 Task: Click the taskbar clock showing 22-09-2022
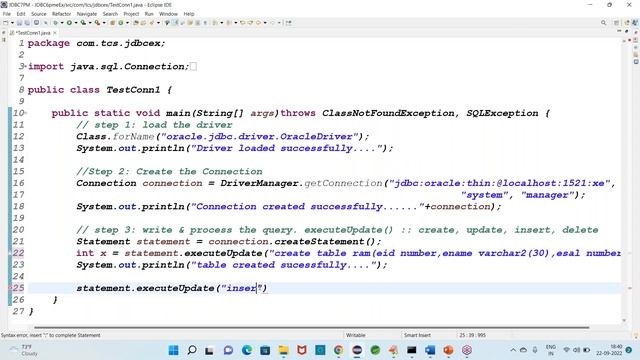(609, 350)
